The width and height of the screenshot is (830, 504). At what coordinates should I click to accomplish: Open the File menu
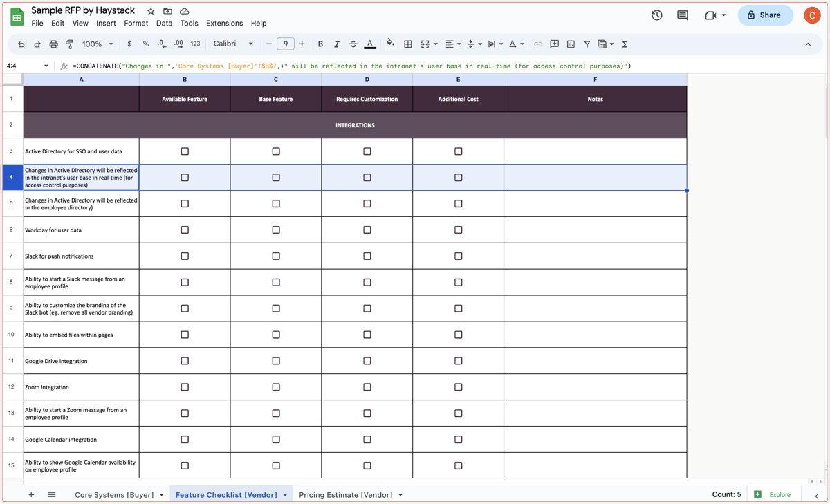tap(37, 24)
